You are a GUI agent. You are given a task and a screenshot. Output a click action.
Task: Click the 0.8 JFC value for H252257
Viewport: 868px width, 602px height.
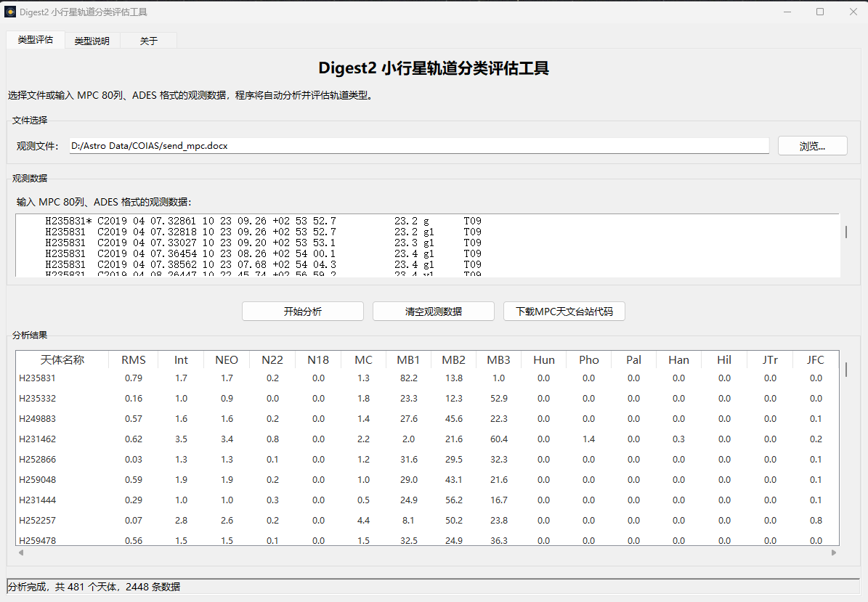816,521
